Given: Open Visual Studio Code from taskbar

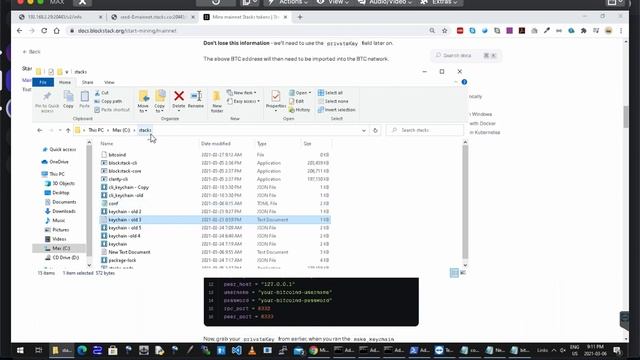Looking at the screenshot, I should pyautogui.click(x=236, y=350).
